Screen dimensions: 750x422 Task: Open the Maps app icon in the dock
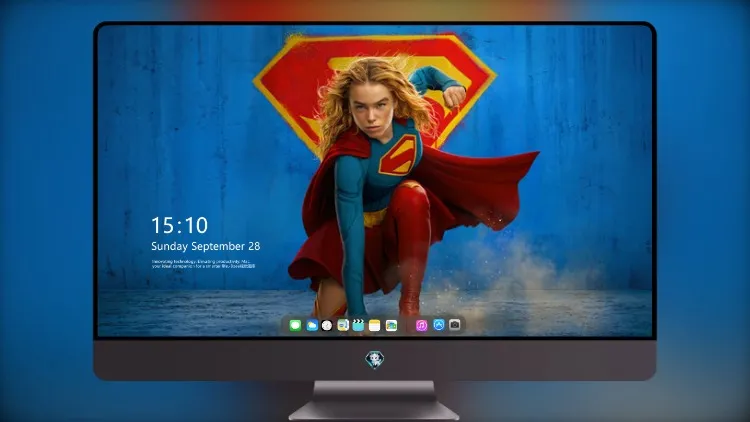343,326
